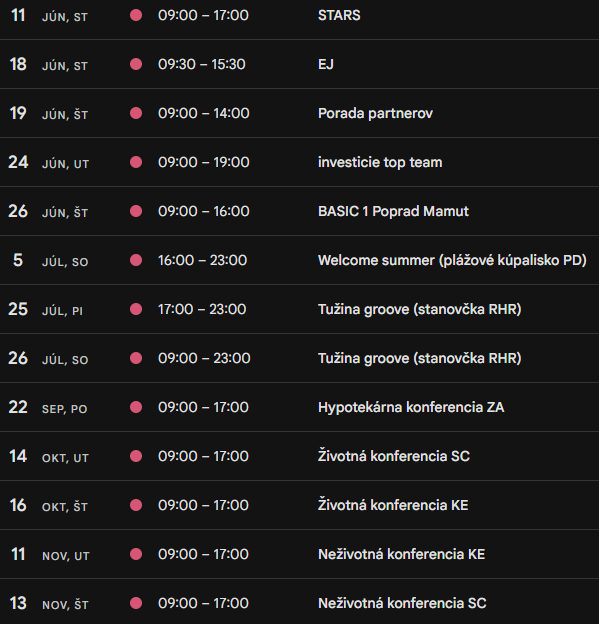Click the pink dot beside Životná konferencia KE
The width and height of the screenshot is (599, 624).
pyautogui.click(x=136, y=505)
